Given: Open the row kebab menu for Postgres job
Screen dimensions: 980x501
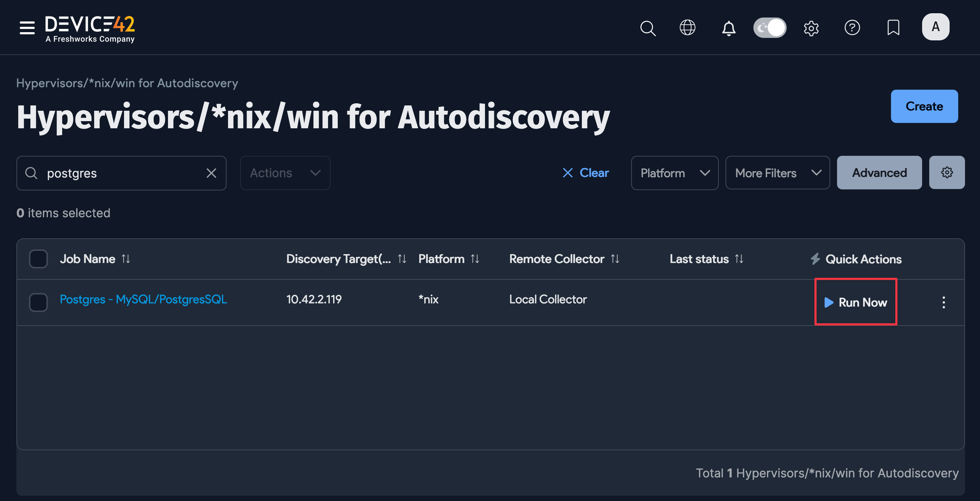Looking at the screenshot, I should coord(944,302).
